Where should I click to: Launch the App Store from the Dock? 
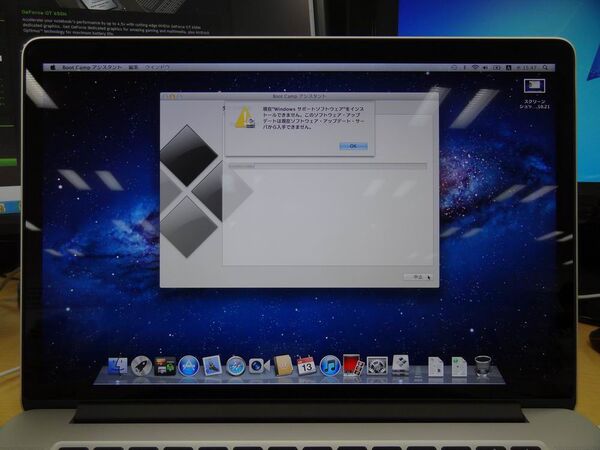pyautogui.click(x=189, y=366)
